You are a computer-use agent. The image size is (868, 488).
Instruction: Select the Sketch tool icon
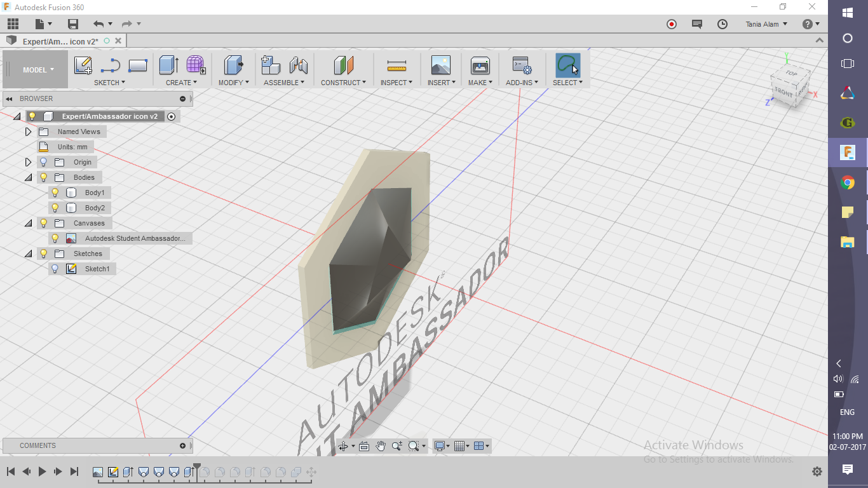(83, 64)
